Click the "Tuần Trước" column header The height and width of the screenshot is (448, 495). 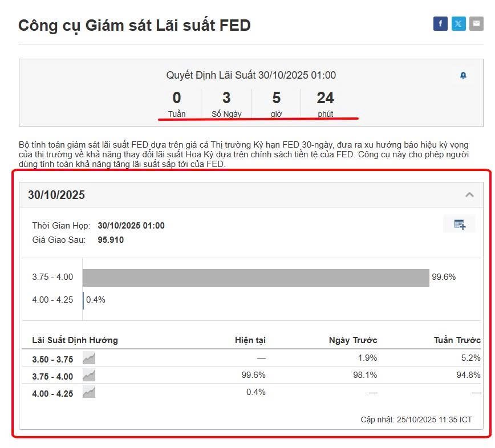click(x=457, y=340)
